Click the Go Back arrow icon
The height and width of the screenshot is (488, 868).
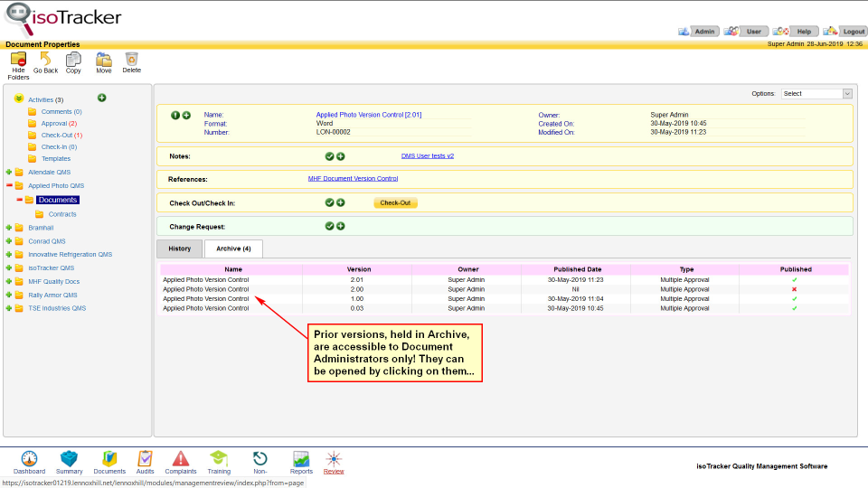click(x=45, y=59)
